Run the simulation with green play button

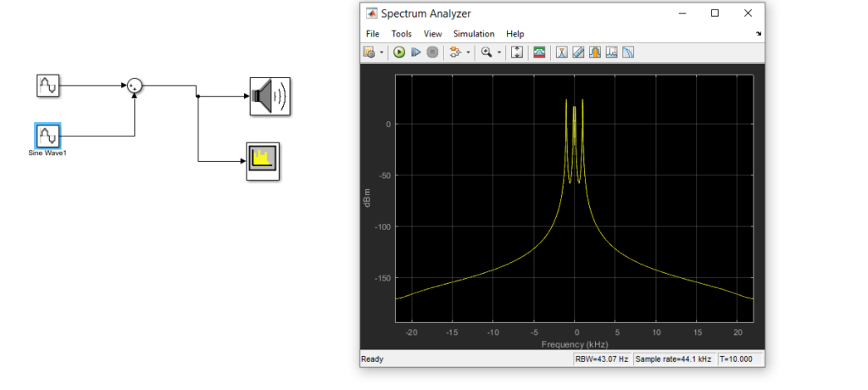tap(399, 52)
